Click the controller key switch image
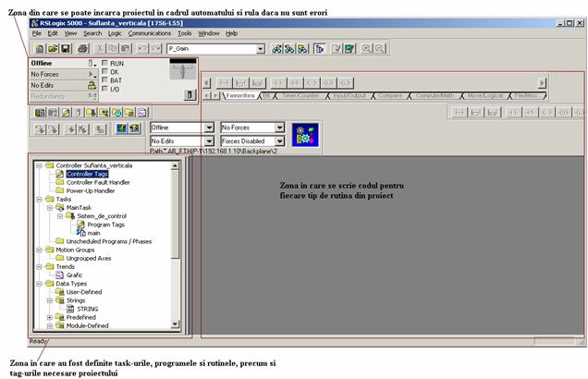This screenshot has height=379, width=588. coord(183,69)
